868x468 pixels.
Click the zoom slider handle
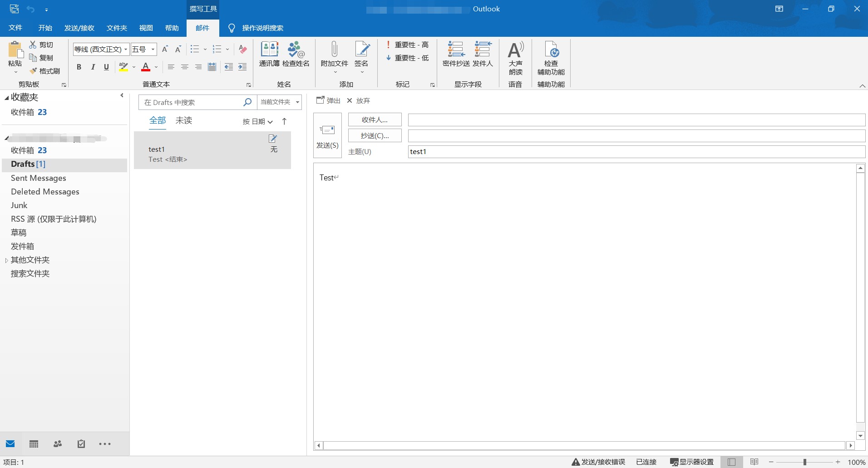coord(805,462)
